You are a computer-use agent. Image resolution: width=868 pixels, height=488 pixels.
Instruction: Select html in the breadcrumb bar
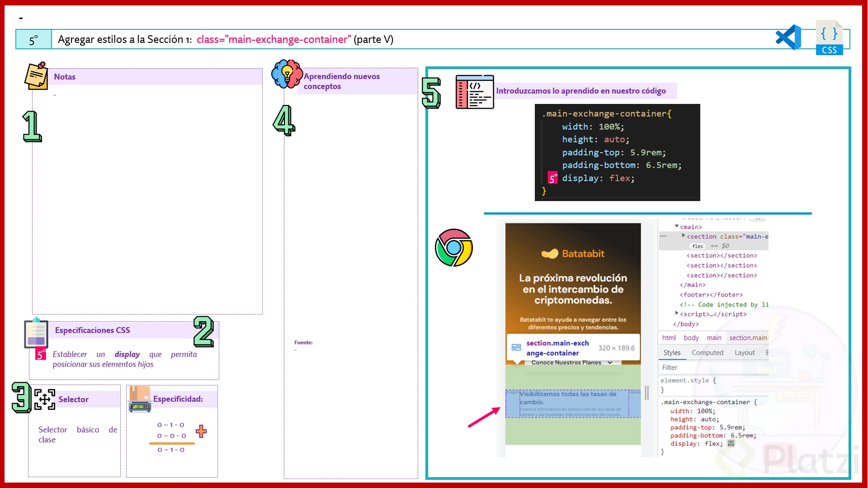pyautogui.click(x=669, y=338)
